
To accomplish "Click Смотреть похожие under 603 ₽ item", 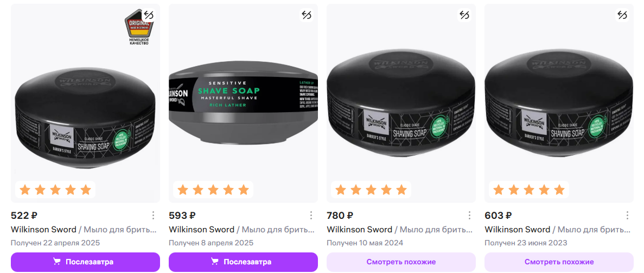I will [x=559, y=262].
